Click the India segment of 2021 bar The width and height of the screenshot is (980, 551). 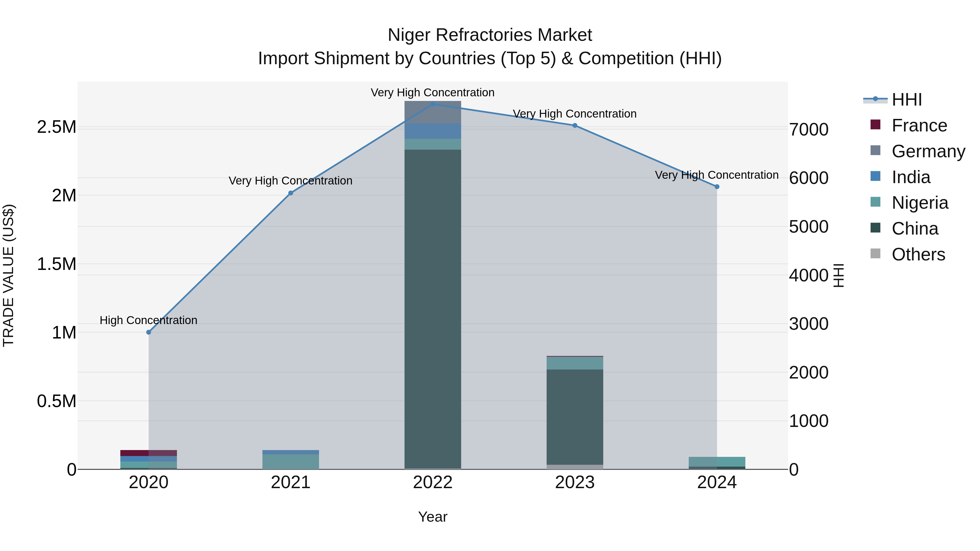pyautogui.click(x=291, y=452)
